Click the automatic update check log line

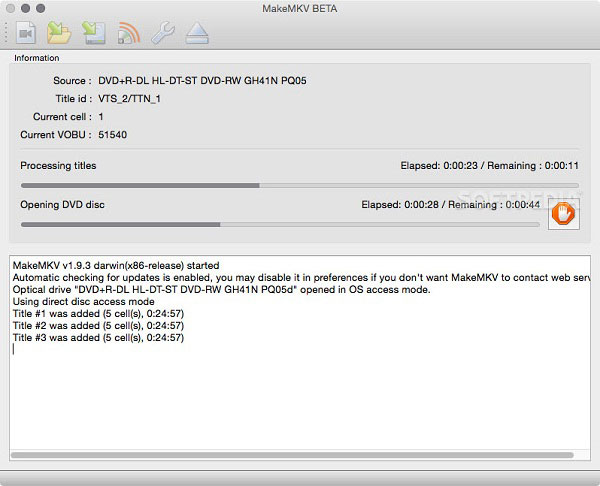click(301, 277)
